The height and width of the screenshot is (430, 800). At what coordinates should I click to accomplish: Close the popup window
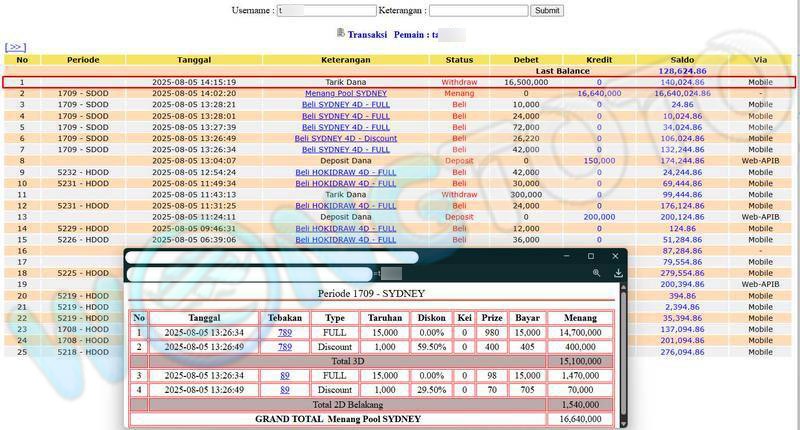[x=615, y=256]
